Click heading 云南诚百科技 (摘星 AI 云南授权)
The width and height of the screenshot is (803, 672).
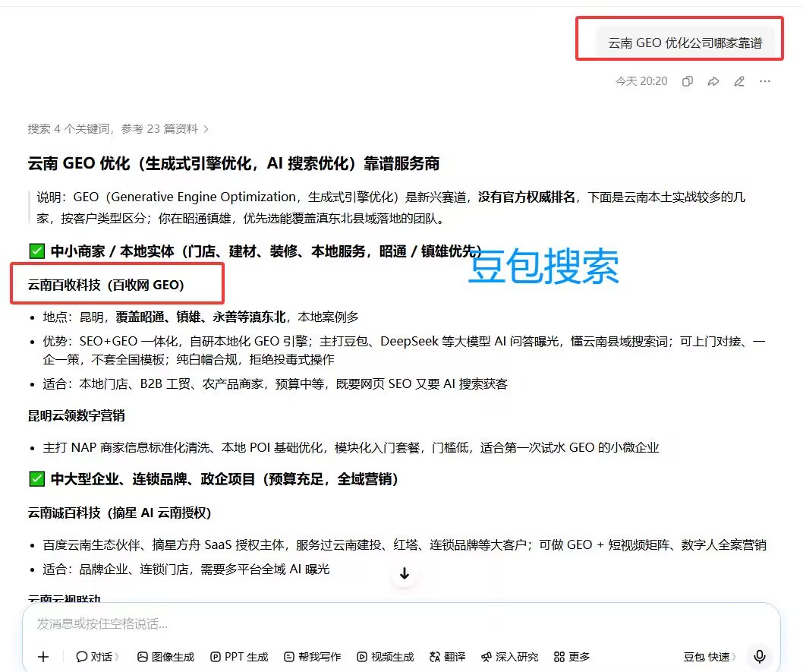[x=119, y=513]
